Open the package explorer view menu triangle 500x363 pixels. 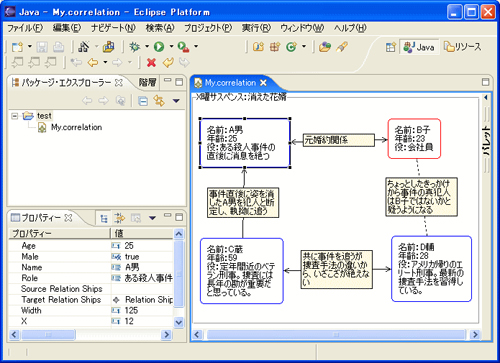[176, 101]
